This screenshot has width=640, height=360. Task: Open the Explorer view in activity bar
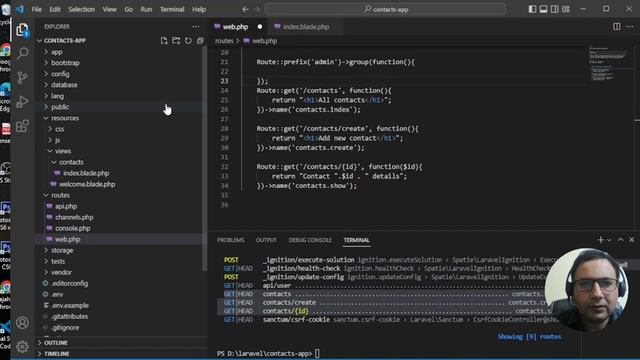(22, 30)
